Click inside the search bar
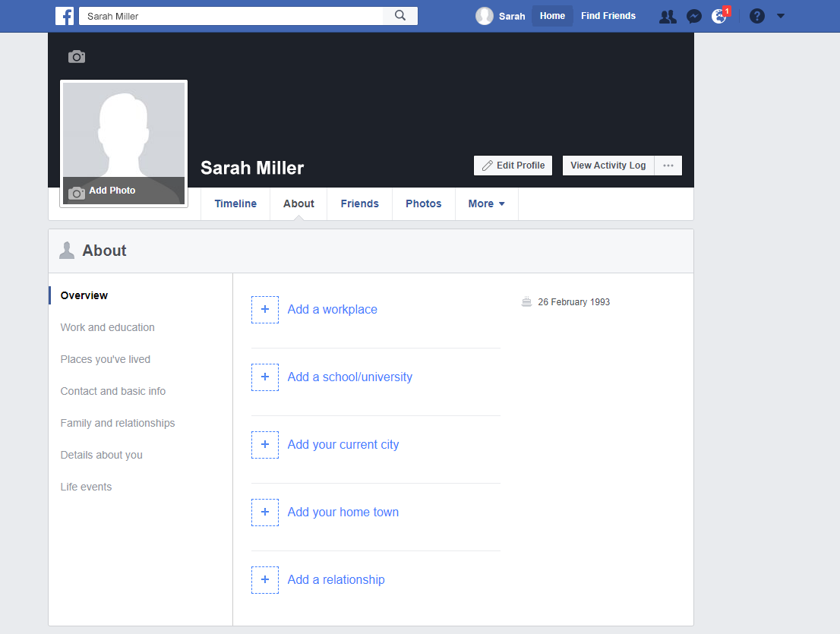This screenshot has height=634, width=840. [228, 15]
